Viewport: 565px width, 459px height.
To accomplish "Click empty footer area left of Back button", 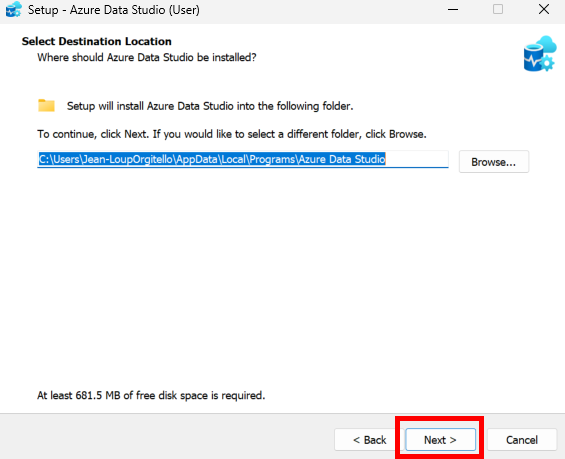I will coord(166,437).
